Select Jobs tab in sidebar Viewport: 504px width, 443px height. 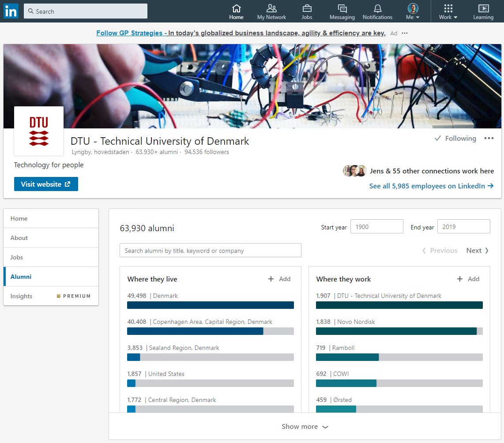pos(51,257)
